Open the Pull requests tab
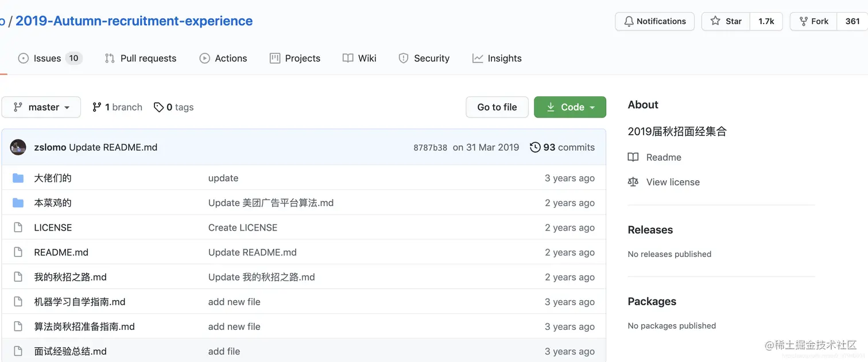This screenshot has width=868, height=362. tap(141, 58)
